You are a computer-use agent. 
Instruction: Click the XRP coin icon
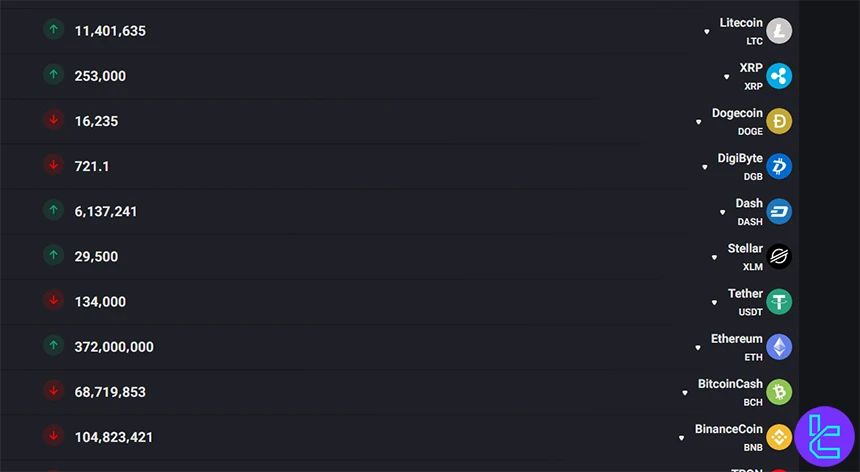click(x=779, y=76)
